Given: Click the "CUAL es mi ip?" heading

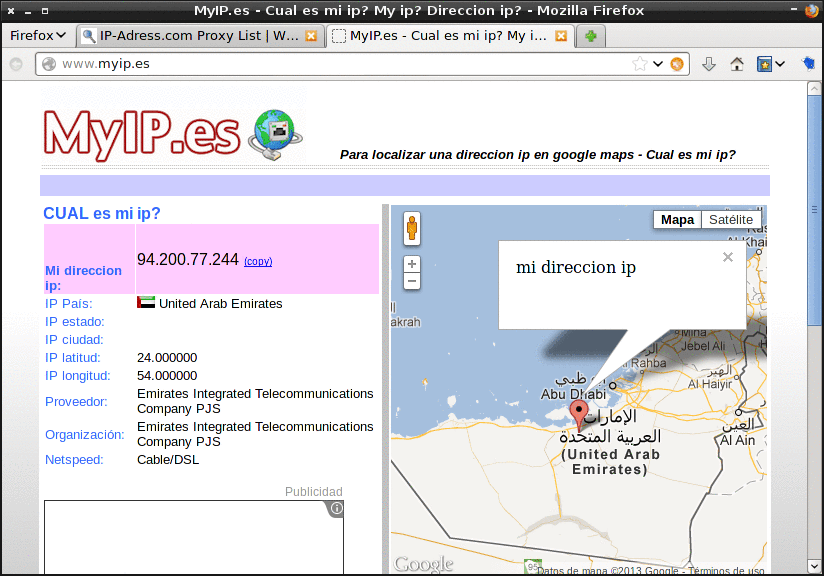Looking at the screenshot, I should click(101, 213).
